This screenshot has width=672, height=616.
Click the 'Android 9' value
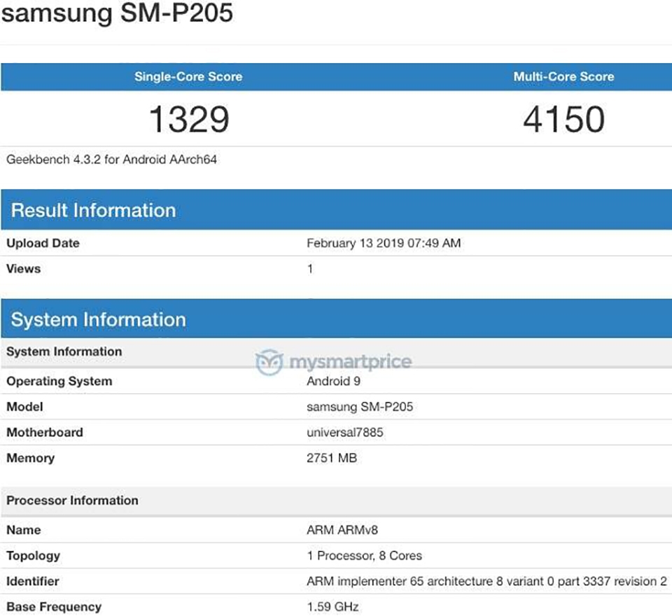click(x=333, y=381)
